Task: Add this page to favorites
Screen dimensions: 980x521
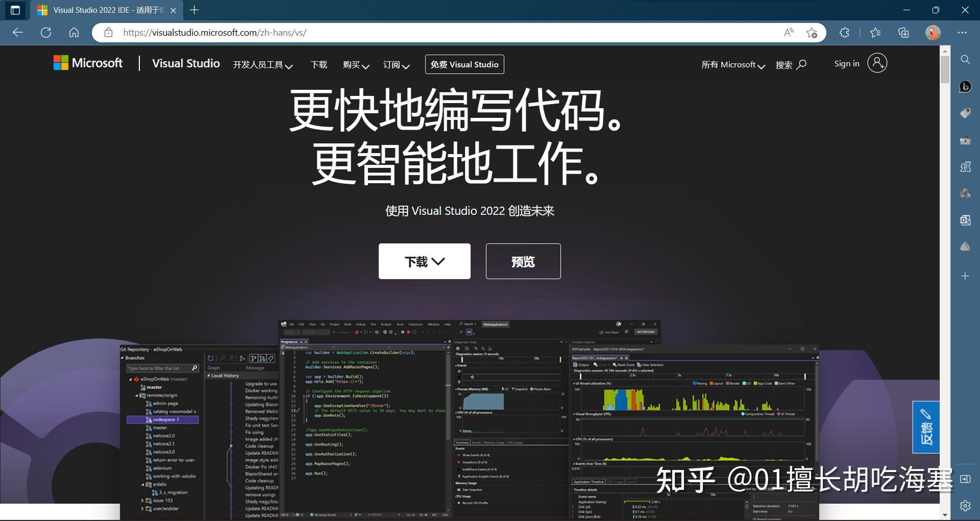Action: (x=812, y=32)
